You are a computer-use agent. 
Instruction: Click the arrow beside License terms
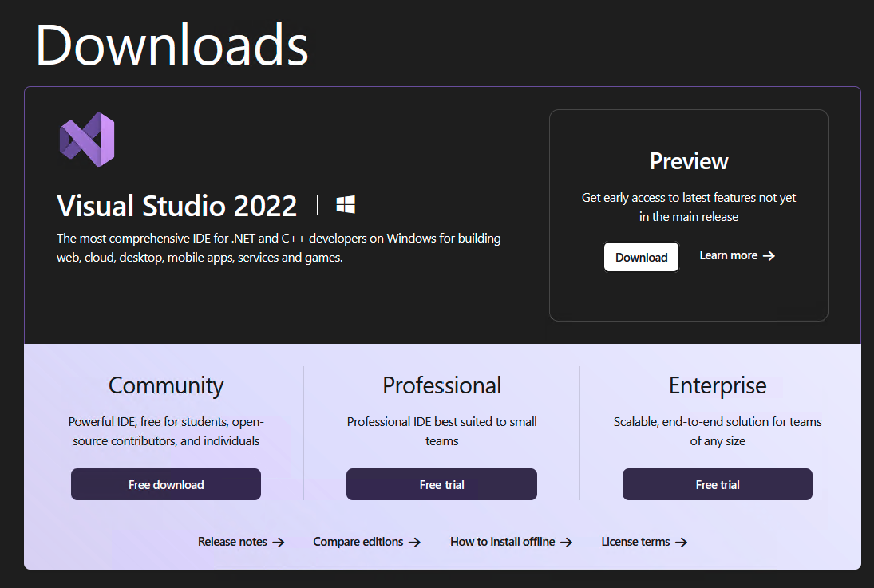pyautogui.click(x=681, y=543)
